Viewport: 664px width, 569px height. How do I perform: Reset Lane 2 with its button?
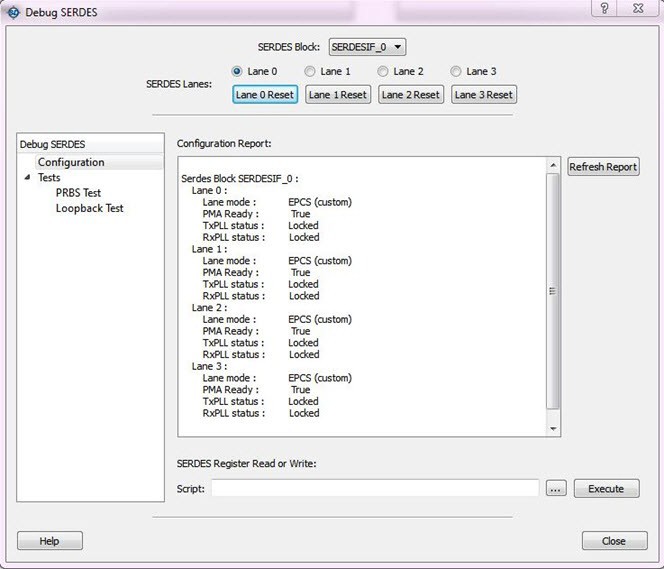(411, 95)
